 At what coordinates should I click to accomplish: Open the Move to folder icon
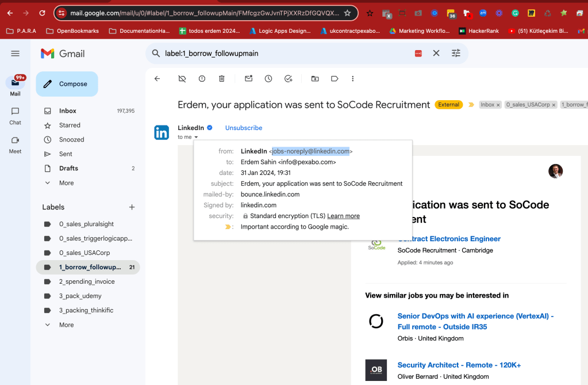315,78
